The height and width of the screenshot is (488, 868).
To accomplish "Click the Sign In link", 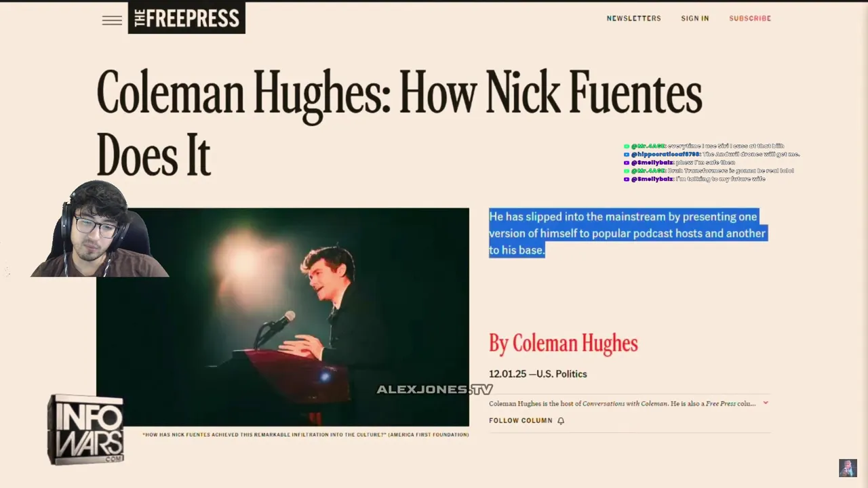I will pos(695,18).
